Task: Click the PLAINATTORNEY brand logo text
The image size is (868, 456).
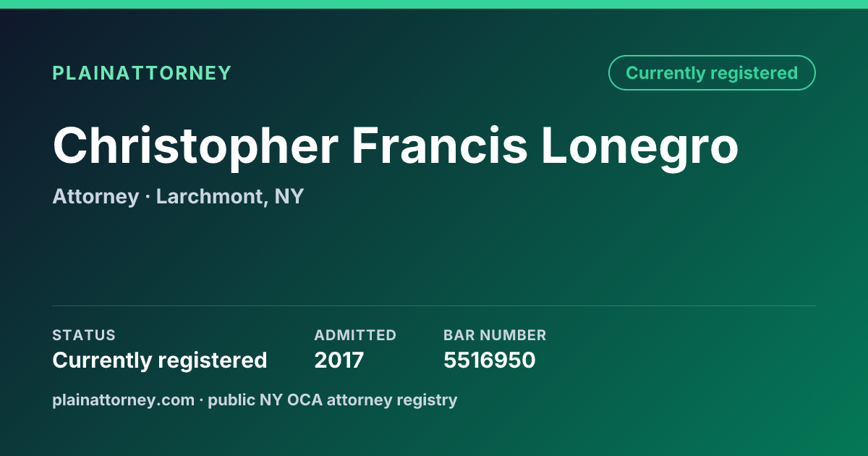Action: click(142, 73)
